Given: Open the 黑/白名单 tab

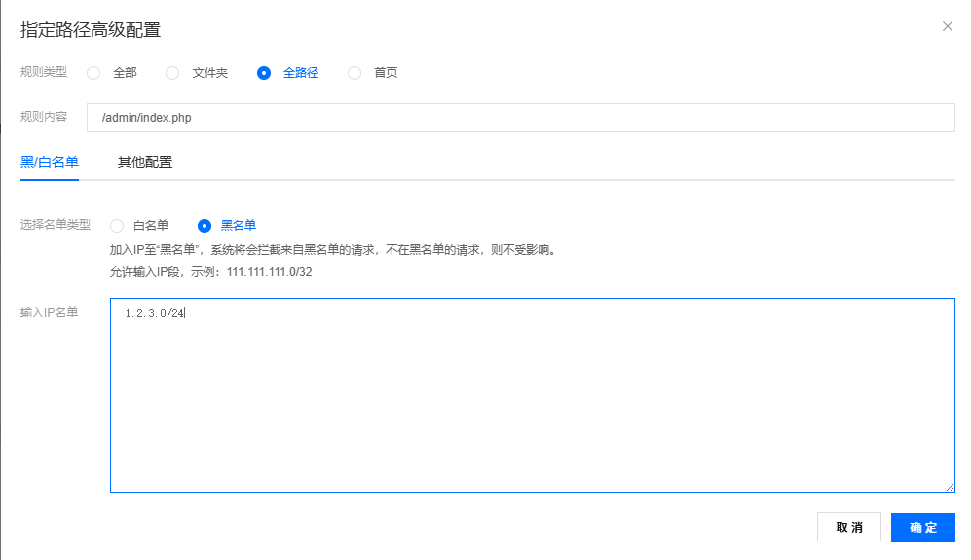Looking at the screenshot, I should click(50, 162).
